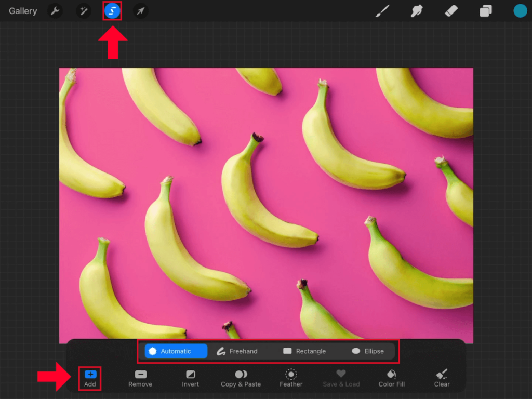This screenshot has height=399, width=532.
Task: Open Save & Load selections
Action: coord(341,378)
